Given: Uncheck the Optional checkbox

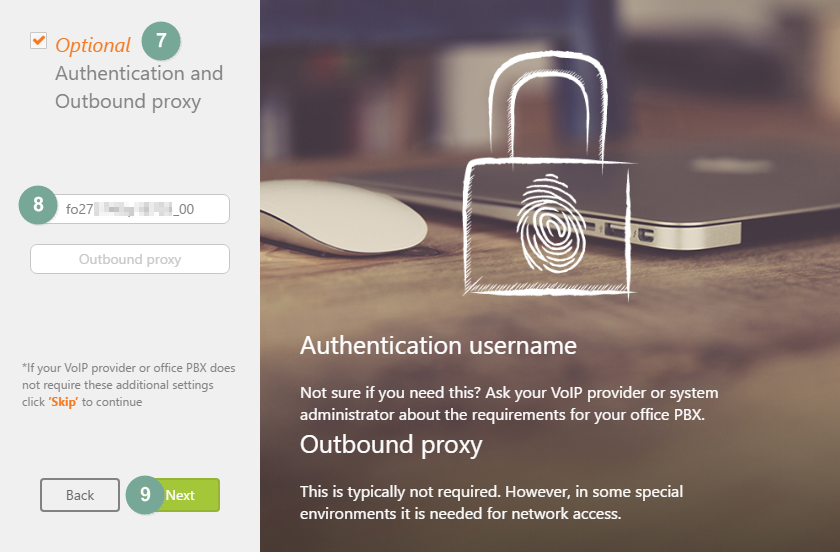Looking at the screenshot, I should click(39, 41).
